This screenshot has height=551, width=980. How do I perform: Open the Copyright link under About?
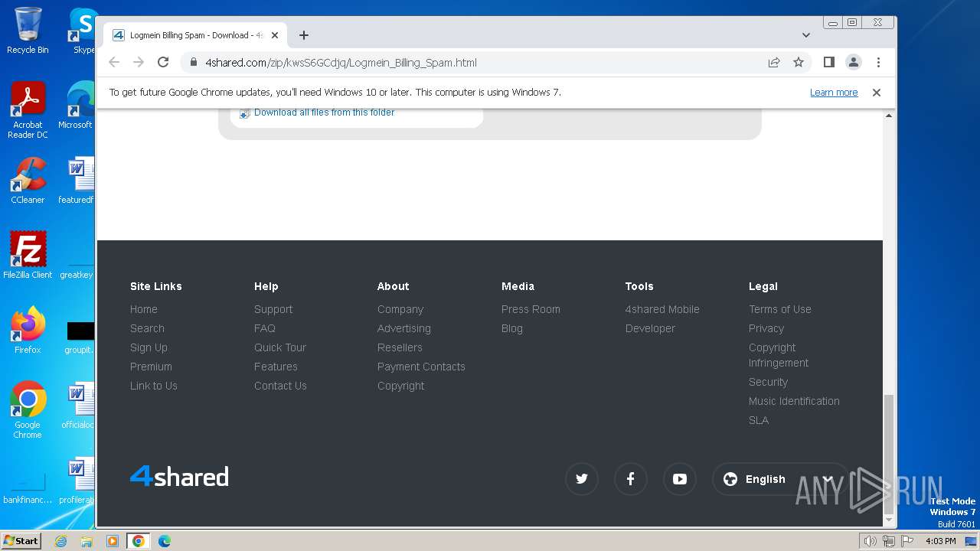401,386
